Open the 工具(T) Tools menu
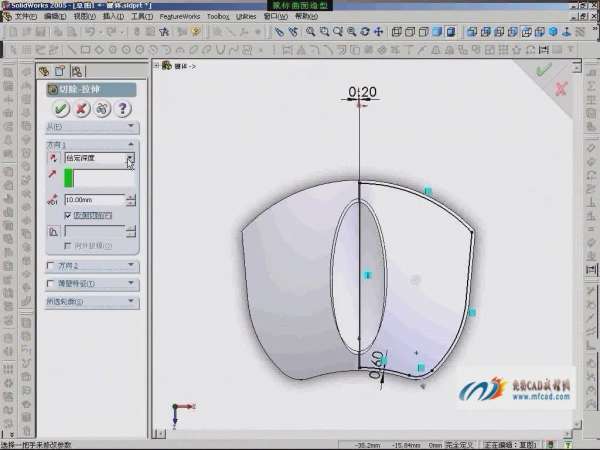Viewport: 600px width, 450px height. (142, 16)
